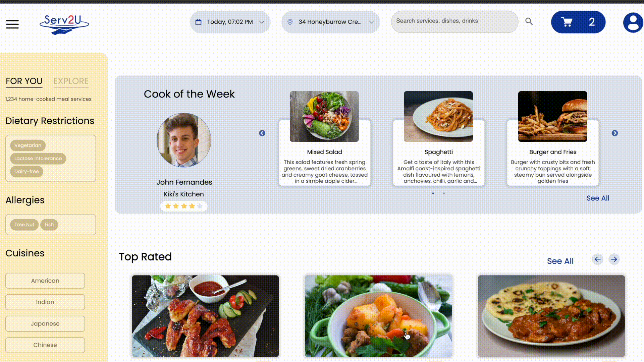
Task: Toggle the Vegetarian dietary tag
Action: [x=28, y=145]
